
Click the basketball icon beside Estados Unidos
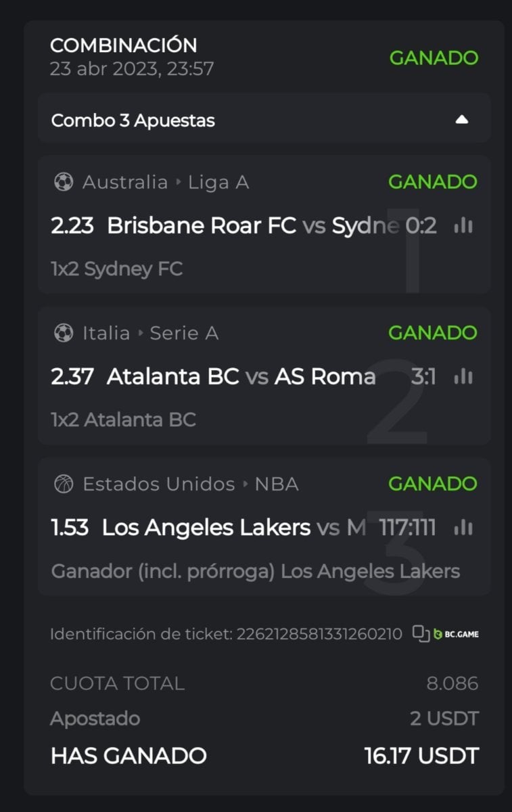click(x=64, y=484)
